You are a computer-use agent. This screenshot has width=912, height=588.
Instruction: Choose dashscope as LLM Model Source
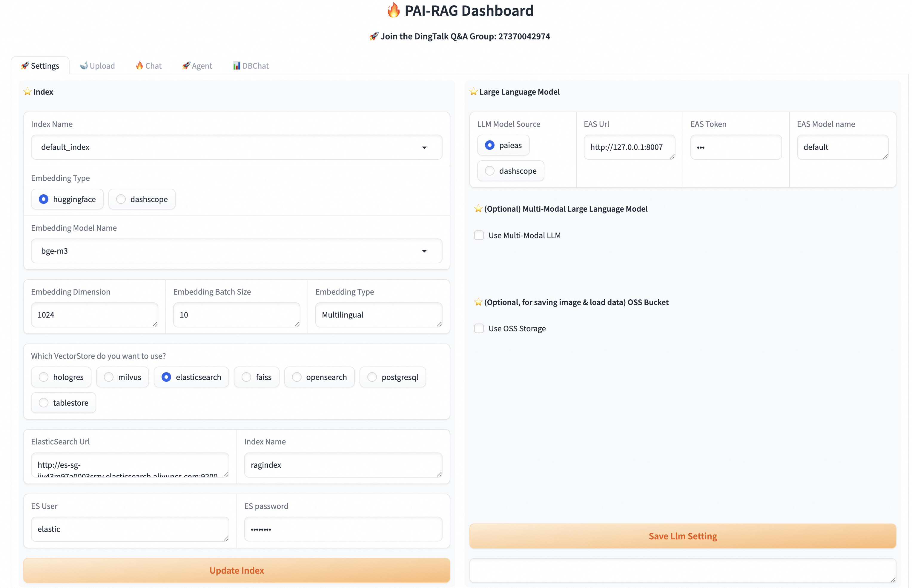point(490,171)
